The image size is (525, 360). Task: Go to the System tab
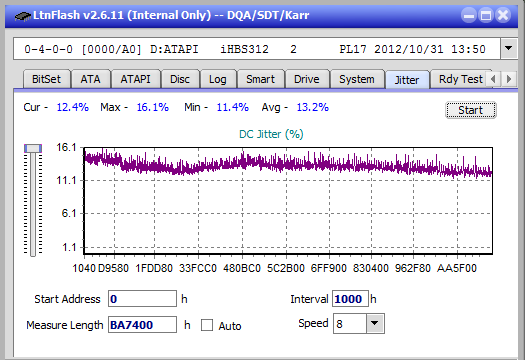(357, 79)
